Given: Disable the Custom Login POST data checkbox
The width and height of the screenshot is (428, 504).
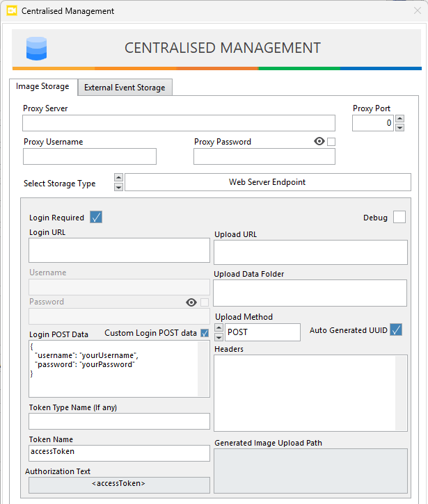Looking at the screenshot, I should [204, 333].
